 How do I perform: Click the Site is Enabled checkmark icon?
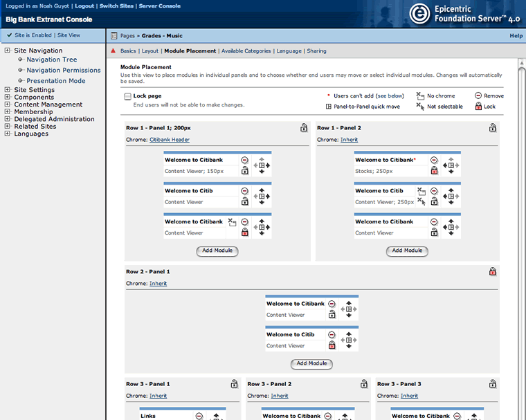10,35
